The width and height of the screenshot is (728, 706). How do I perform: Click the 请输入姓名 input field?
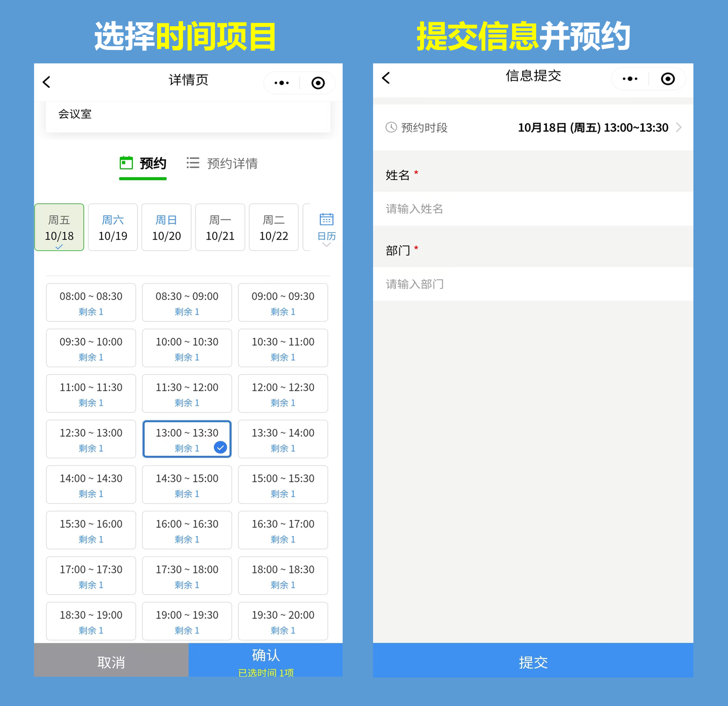[x=533, y=209]
